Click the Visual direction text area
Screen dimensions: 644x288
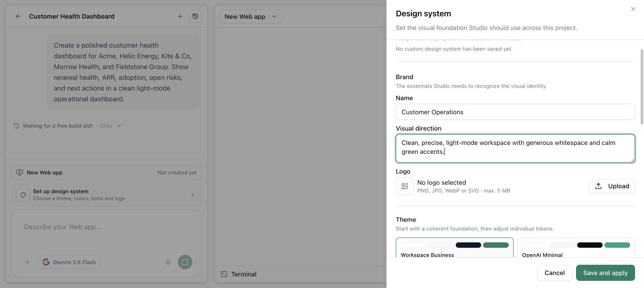(x=515, y=148)
